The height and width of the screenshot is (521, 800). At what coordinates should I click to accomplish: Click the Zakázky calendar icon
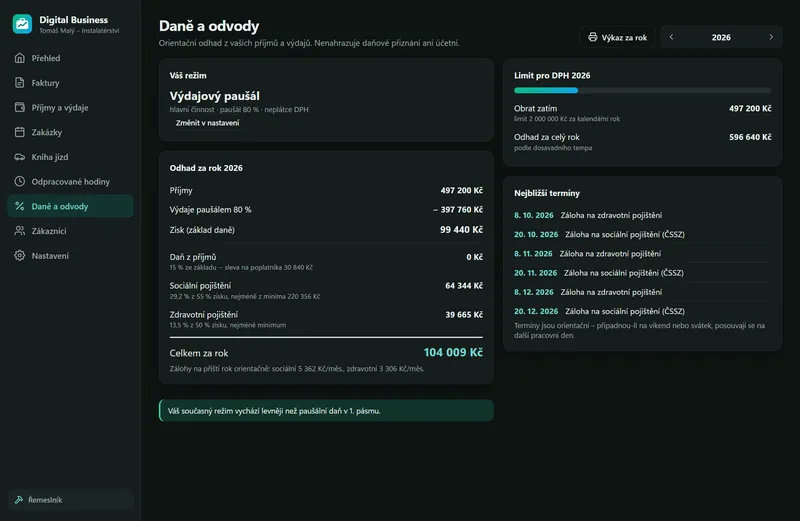(x=19, y=132)
